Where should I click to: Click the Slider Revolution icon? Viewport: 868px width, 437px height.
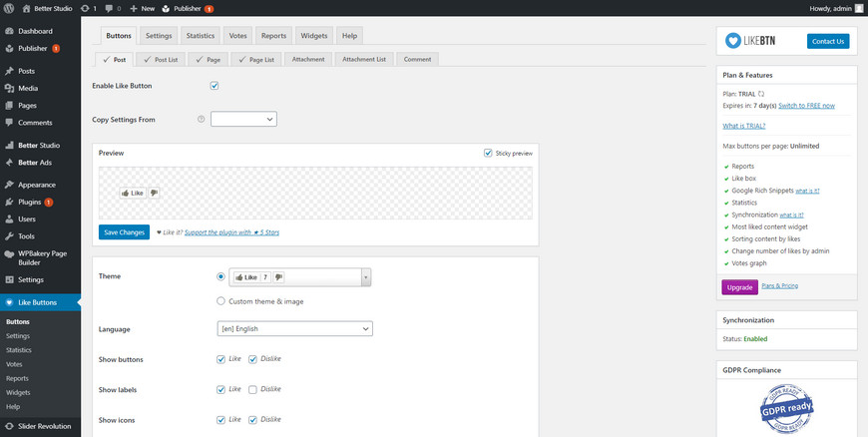click(x=9, y=426)
